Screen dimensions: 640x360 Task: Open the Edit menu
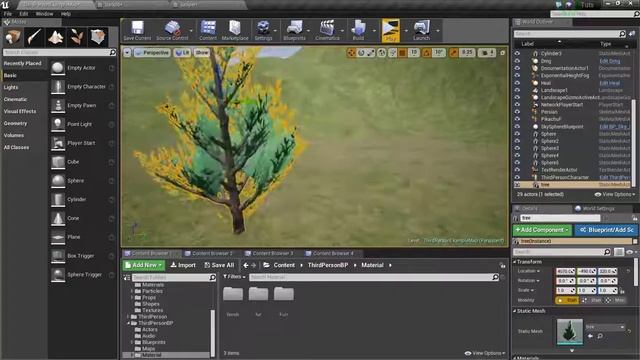tap(24, 14)
